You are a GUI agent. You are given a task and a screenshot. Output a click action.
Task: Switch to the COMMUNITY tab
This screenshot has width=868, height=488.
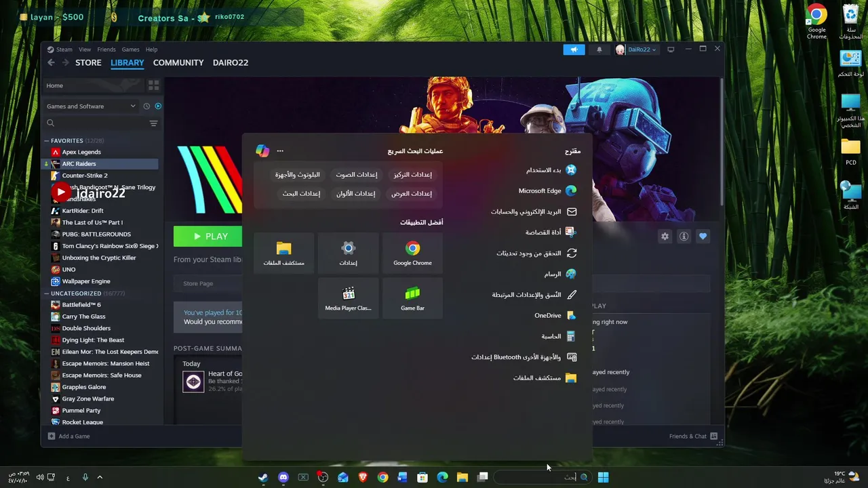click(178, 62)
